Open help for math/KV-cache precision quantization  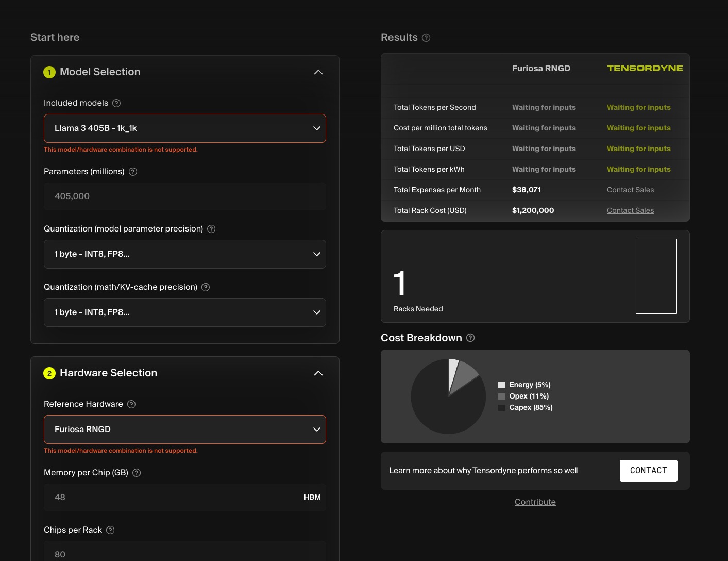pos(206,287)
